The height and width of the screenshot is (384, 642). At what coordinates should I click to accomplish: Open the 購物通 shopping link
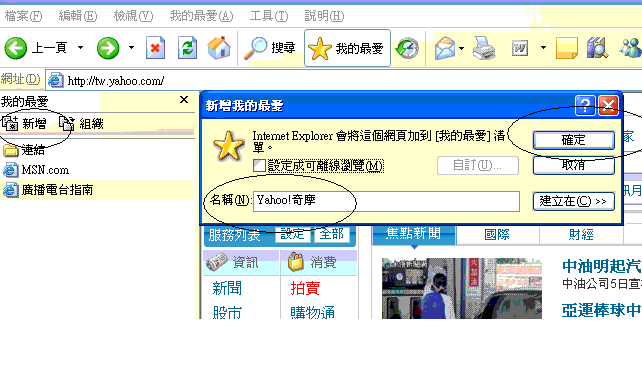[x=313, y=312]
